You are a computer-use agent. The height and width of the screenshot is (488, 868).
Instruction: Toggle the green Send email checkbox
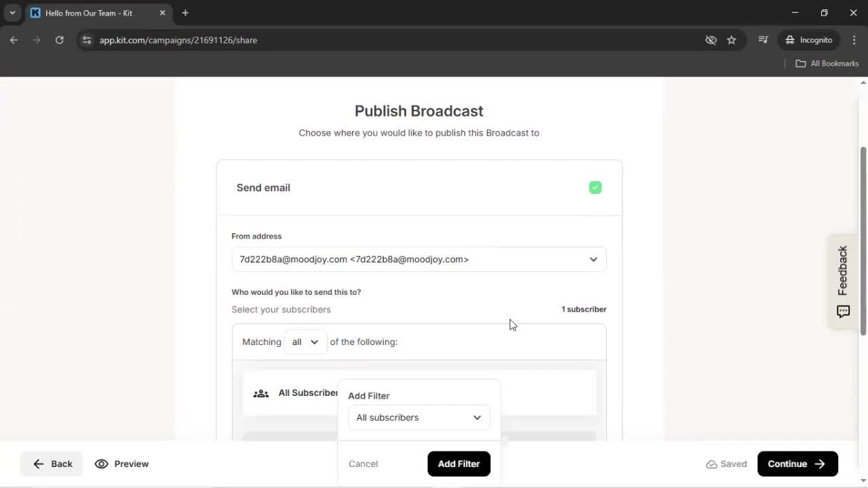(x=595, y=187)
